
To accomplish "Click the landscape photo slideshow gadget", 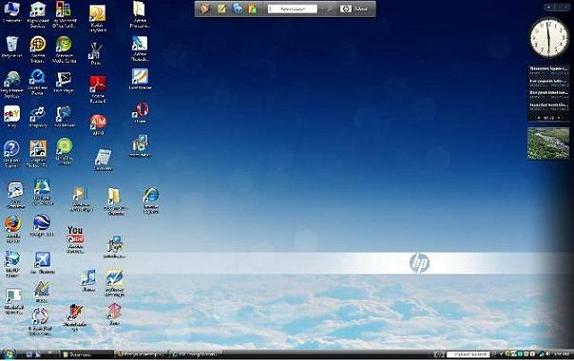I will click(x=548, y=143).
